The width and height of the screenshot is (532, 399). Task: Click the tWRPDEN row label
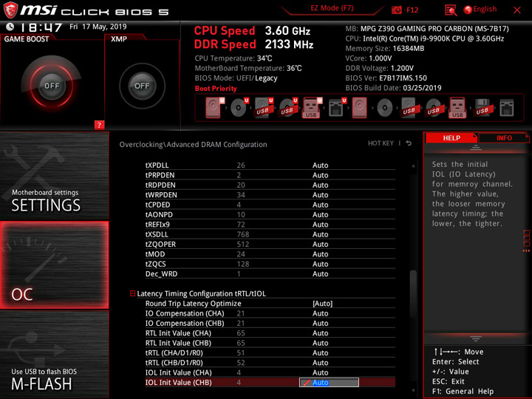pyautogui.click(x=161, y=195)
